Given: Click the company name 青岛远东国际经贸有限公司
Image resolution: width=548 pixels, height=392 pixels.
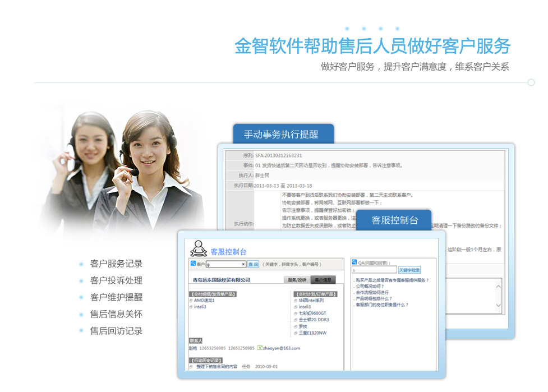Looking at the screenshot, I should coord(222,280).
